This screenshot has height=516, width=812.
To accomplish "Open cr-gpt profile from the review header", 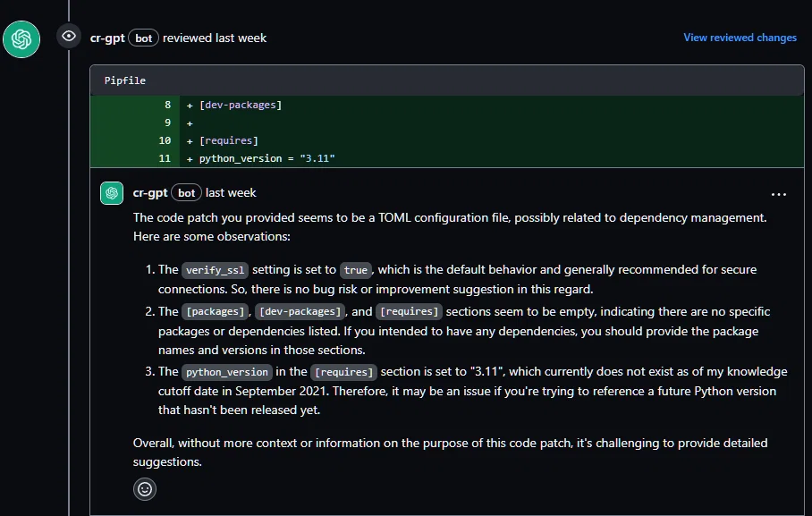I will (x=107, y=38).
